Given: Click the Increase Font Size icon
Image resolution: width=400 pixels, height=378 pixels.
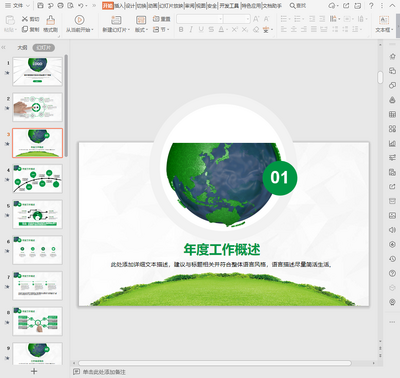Looking at the screenshot, I should click(256, 19).
